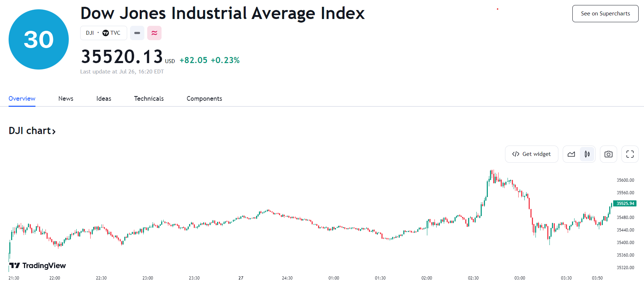Click the See on Supercharts button

pyautogui.click(x=605, y=14)
